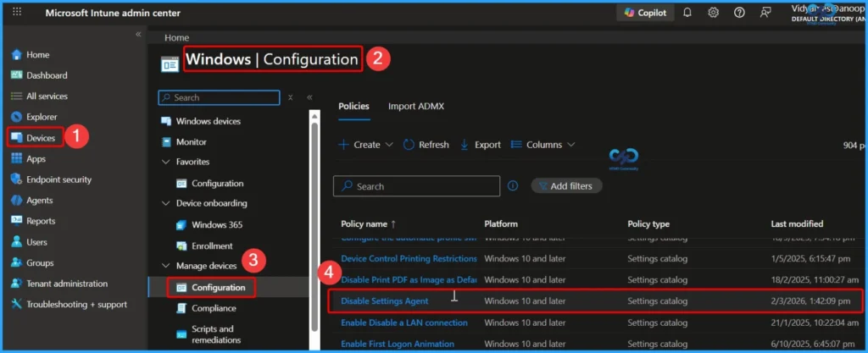This screenshot has width=868, height=353.
Task: Open Device Control Printing Restrictions policy
Action: [409, 258]
